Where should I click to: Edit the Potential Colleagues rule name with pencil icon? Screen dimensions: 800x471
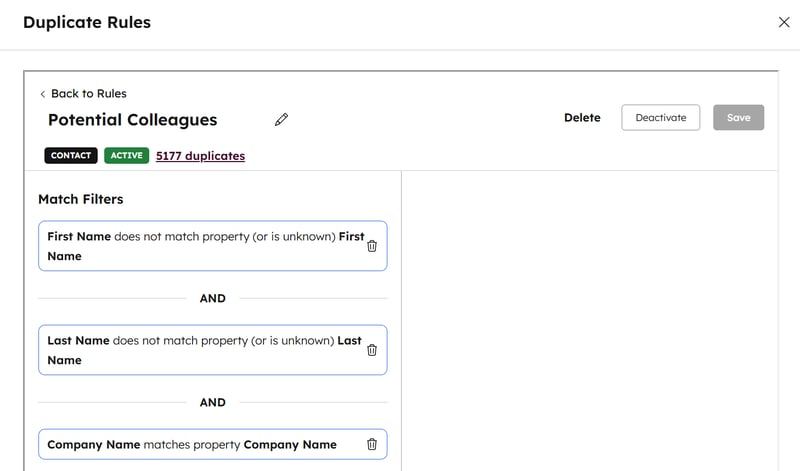[x=281, y=119]
